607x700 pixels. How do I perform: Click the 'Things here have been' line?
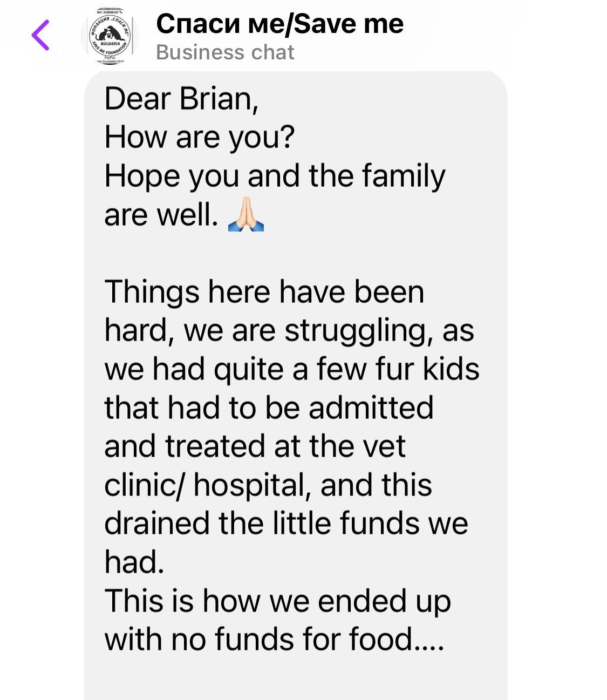264,292
